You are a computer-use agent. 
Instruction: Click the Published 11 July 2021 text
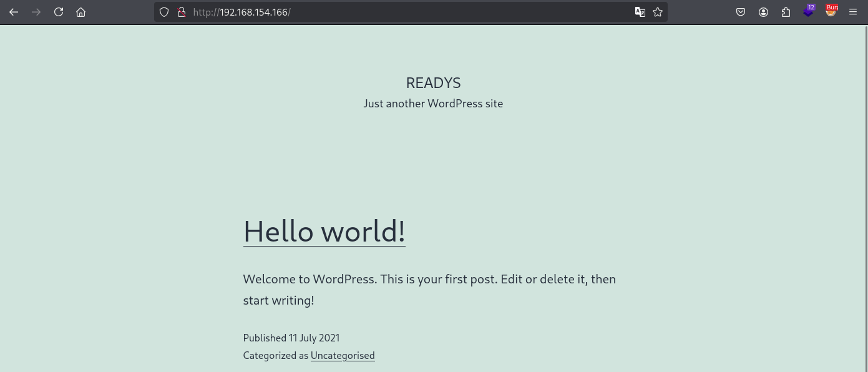click(x=291, y=338)
